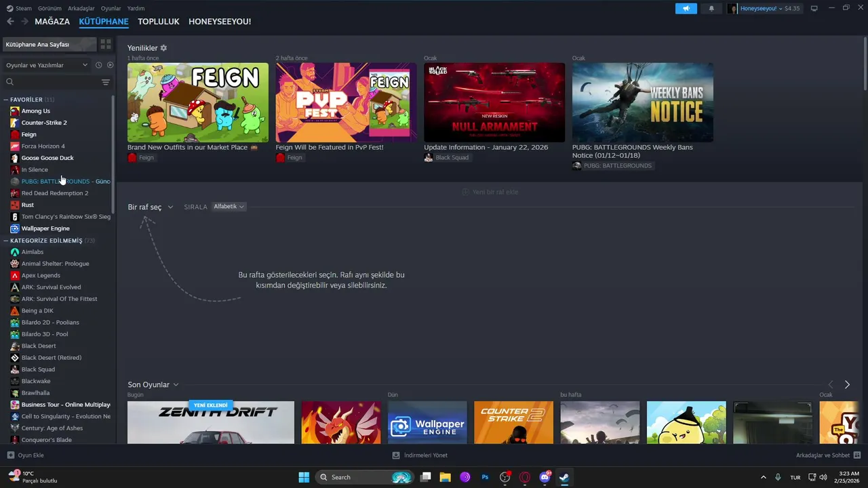Open Photoshop from the taskbar
The width and height of the screenshot is (868, 488).
485,477
